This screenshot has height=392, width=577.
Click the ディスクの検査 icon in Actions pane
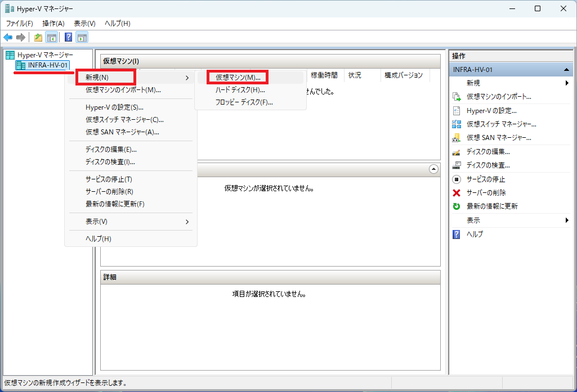point(457,165)
